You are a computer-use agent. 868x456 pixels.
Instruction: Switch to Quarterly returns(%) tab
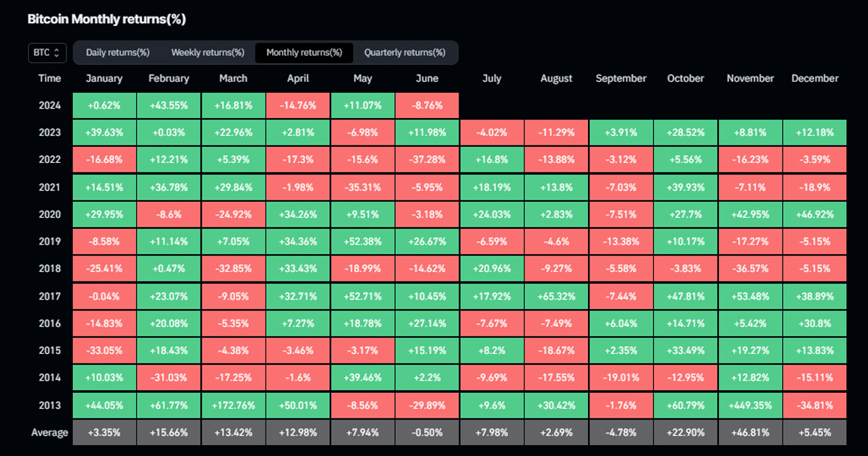click(x=405, y=52)
